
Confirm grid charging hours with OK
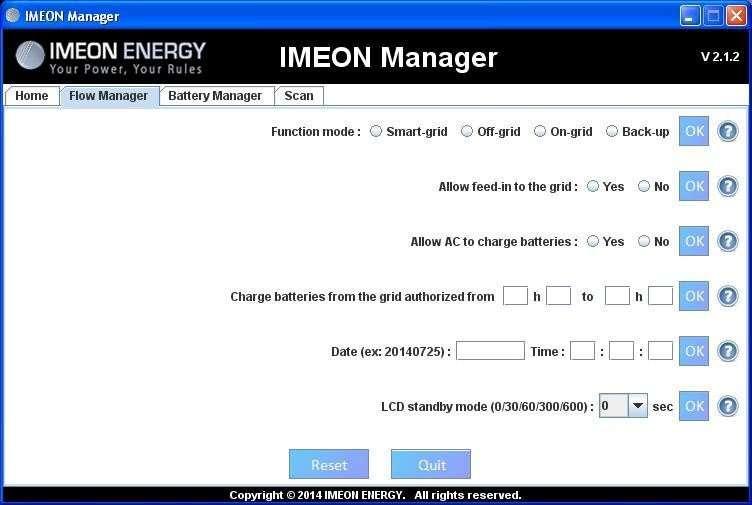coord(694,296)
